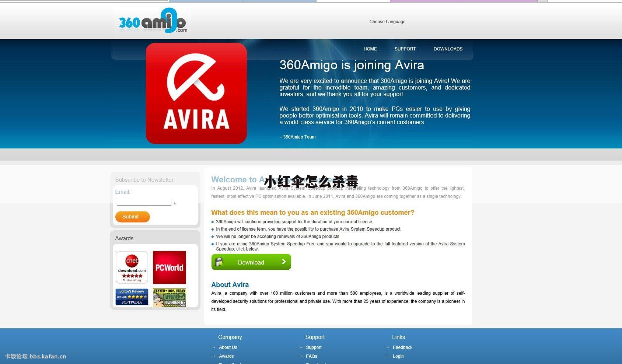Click 'We will no longer be accepting renewals' bullet
Viewport: 622px width, 364px height.
277,237
